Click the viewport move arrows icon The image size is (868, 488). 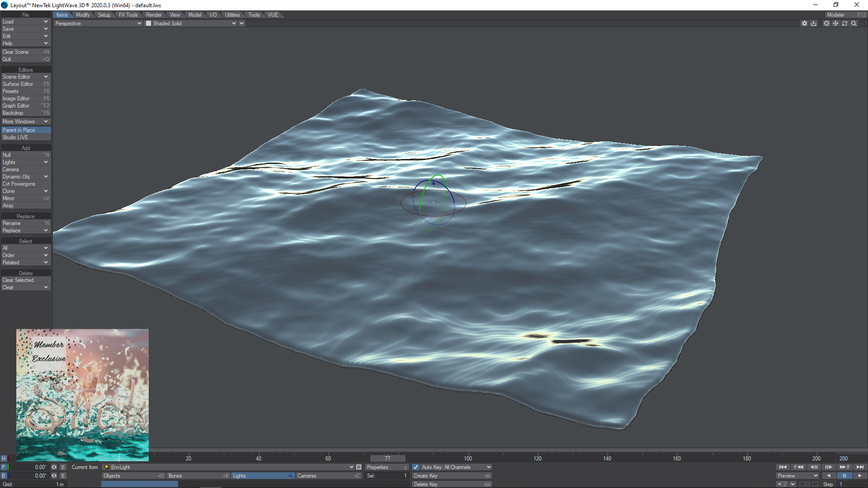835,23
